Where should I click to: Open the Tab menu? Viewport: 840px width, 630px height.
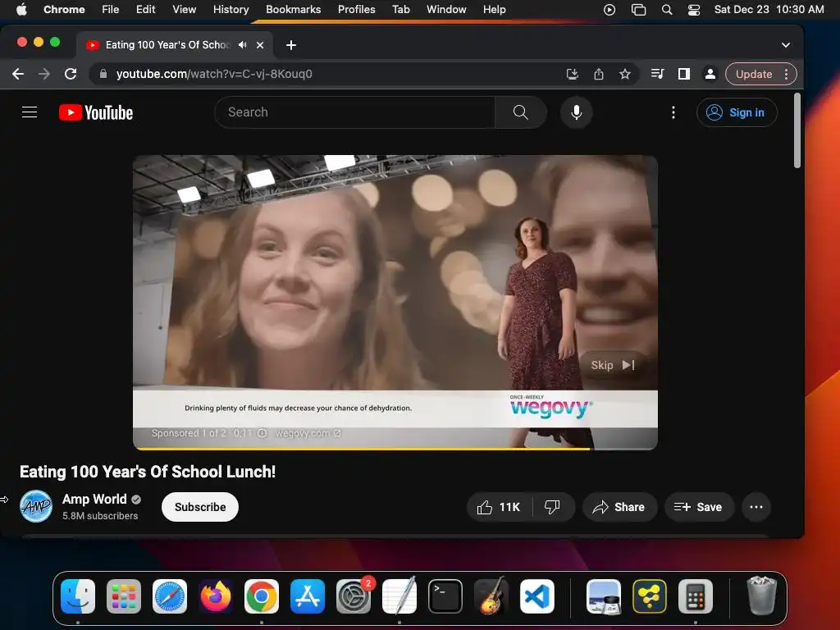point(400,9)
